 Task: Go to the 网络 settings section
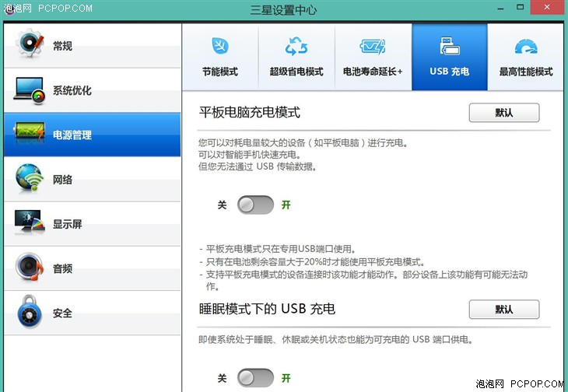(92, 179)
